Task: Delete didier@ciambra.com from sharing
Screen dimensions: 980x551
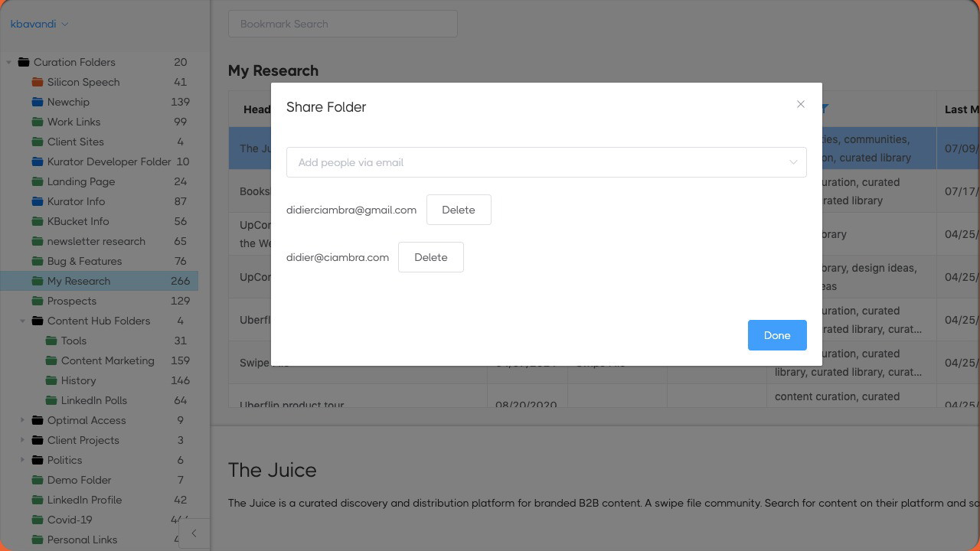Action: (430, 257)
